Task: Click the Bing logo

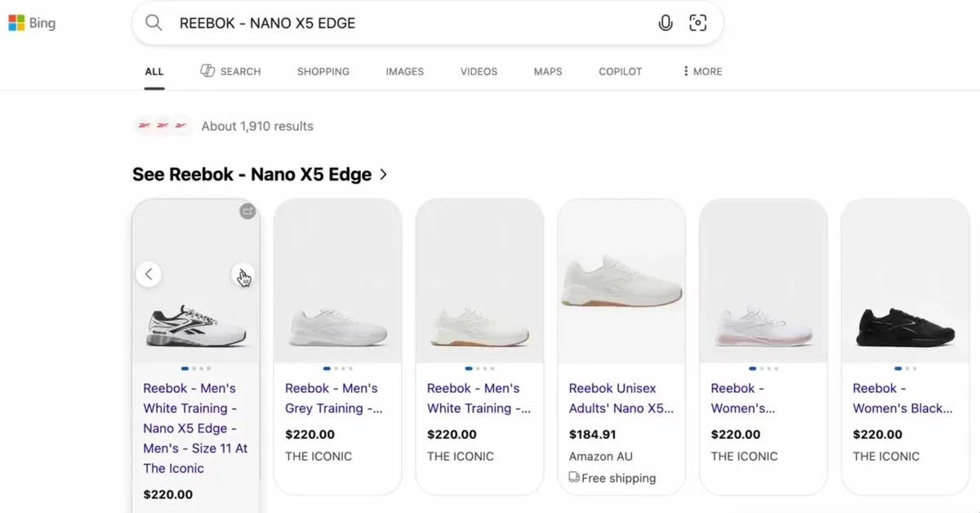Action: coord(33,23)
